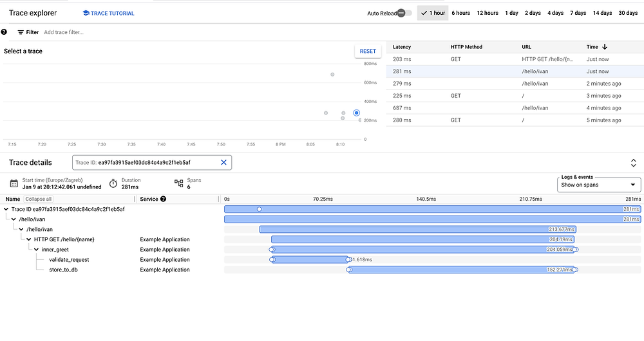Select the store_to_db span

[x=63, y=270]
